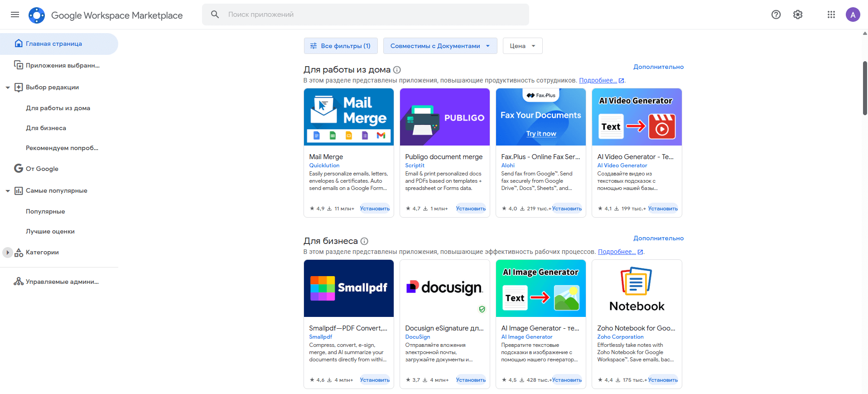Open the Совместимы с Документами dropdown
The image size is (868, 394).
(x=440, y=46)
